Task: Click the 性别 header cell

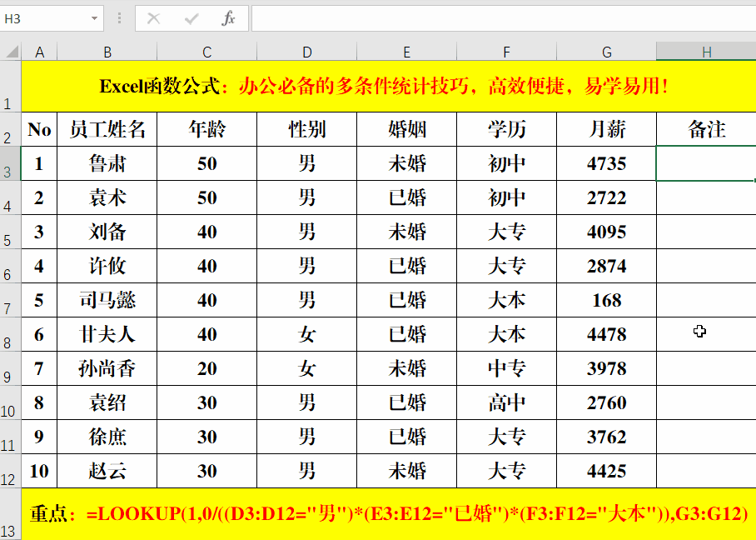Action: tap(306, 129)
